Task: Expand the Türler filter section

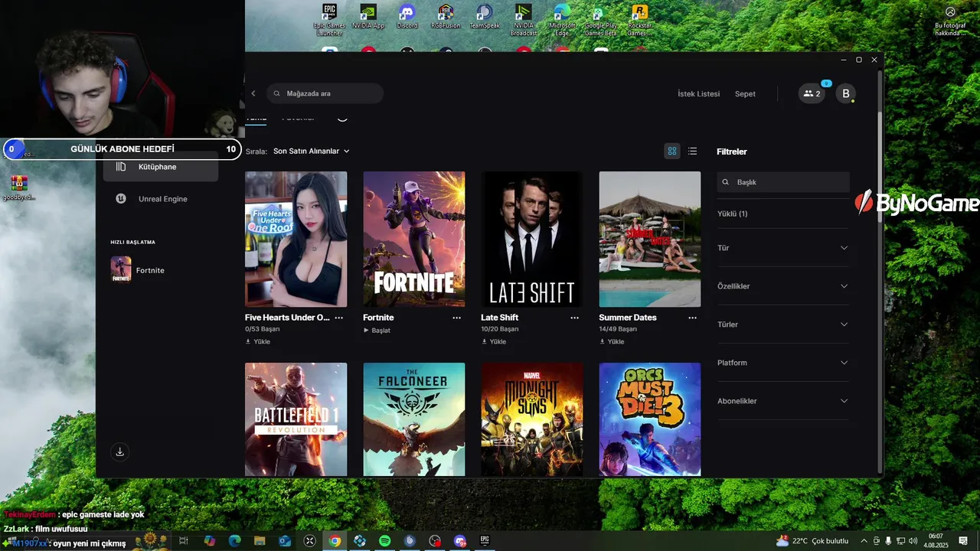Action: coord(782,324)
